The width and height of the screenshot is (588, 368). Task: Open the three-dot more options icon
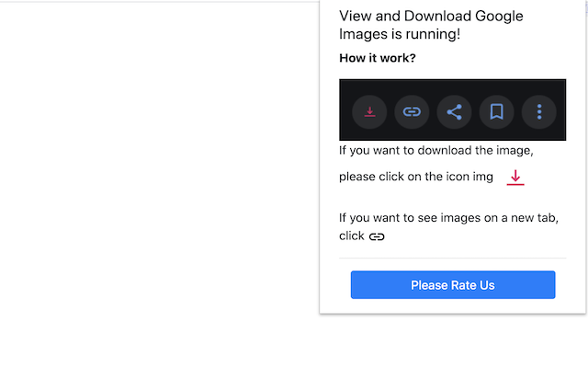pos(539,111)
